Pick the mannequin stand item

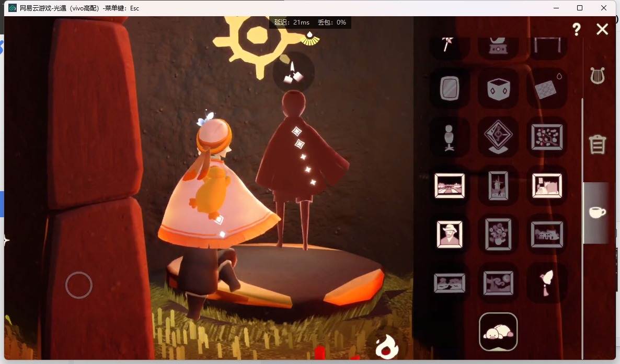click(450, 137)
